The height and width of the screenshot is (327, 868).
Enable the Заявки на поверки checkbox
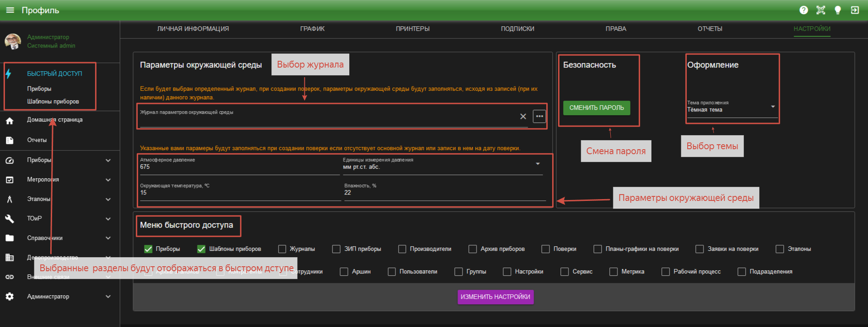tap(700, 249)
